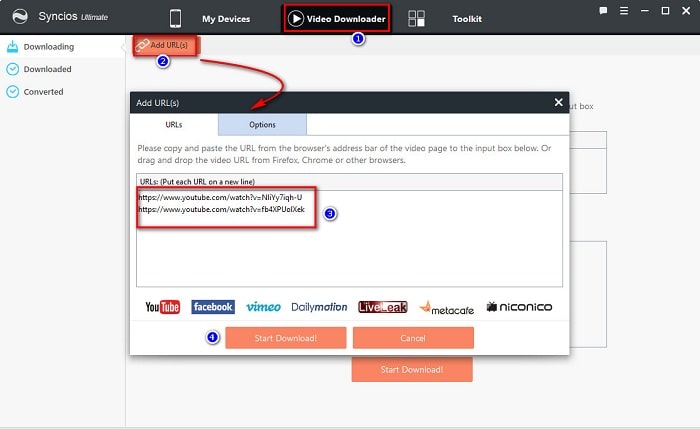Viewport: 700px width, 429px height.
Task: Switch to the Options tab
Action: click(262, 124)
